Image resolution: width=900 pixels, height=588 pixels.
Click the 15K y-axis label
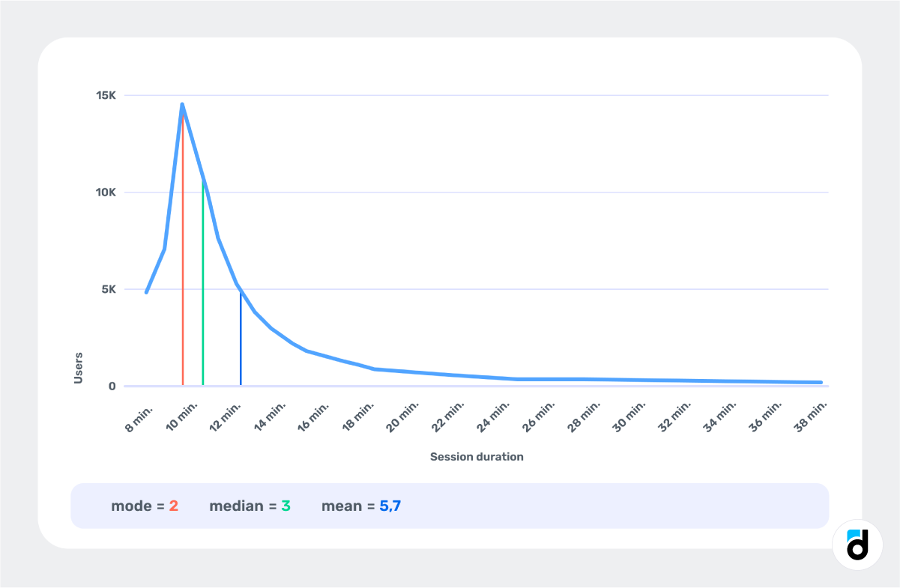105,95
